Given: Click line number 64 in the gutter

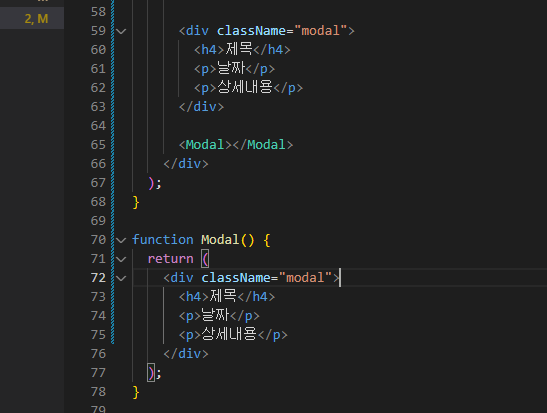Looking at the screenshot, I should coord(98,126).
